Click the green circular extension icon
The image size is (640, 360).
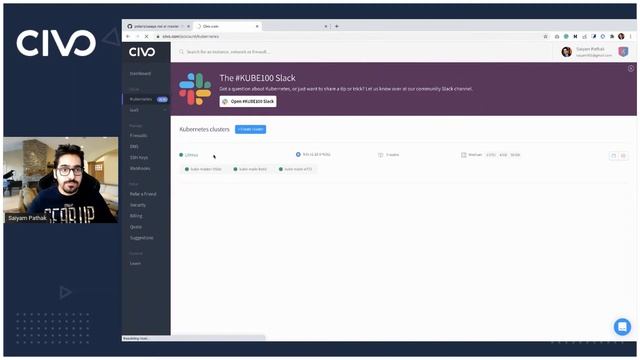pyautogui.click(x=566, y=36)
